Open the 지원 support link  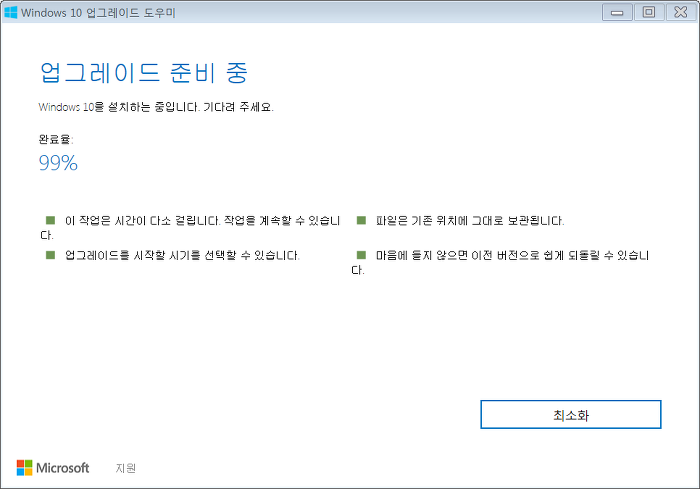(x=125, y=468)
